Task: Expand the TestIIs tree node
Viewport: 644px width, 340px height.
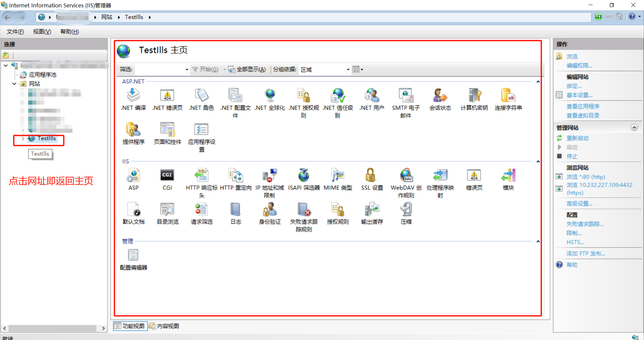Action: (x=23, y=138)
